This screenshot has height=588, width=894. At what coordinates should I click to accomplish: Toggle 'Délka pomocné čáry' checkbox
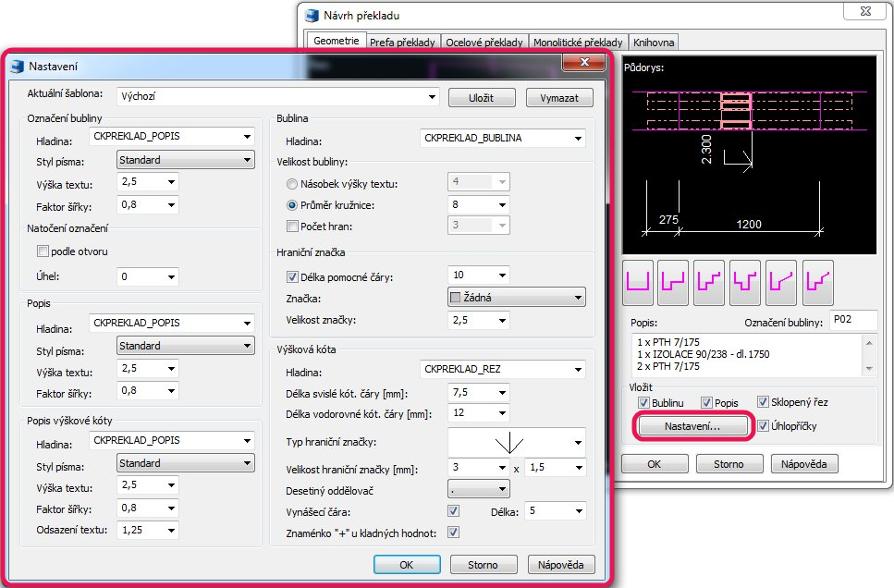tap(292, 276)
